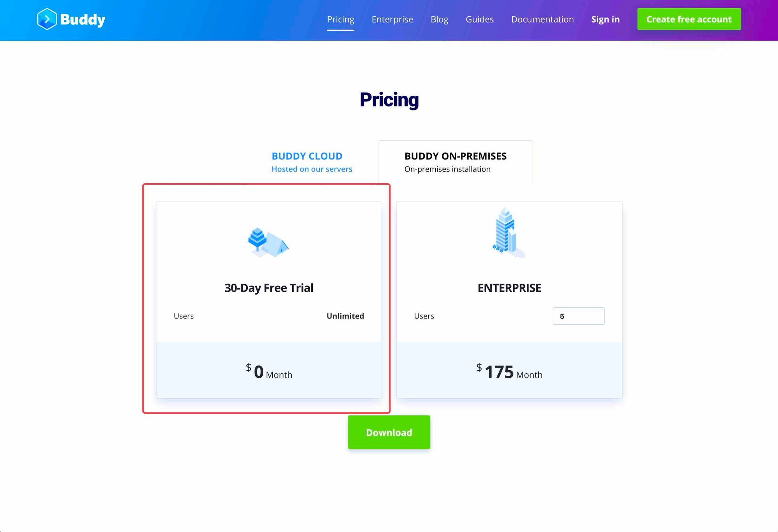The image size is (778, 532).
Task: Click the Sign in link
Action: (x=605, y=19)
